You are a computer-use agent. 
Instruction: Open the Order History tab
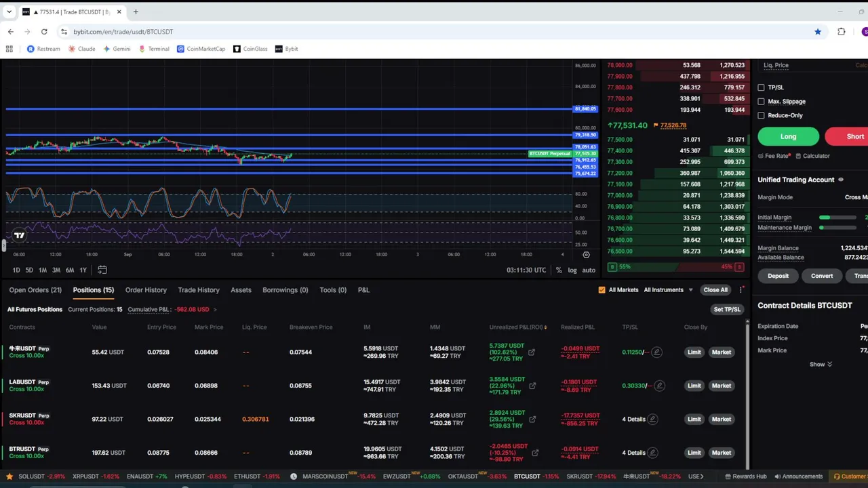click(x=146, y=290)
